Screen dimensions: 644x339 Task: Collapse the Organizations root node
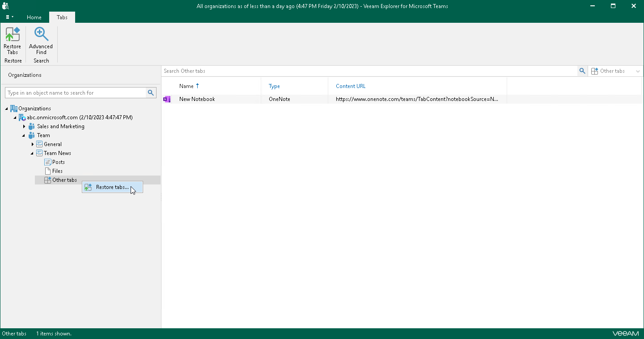pyautogui.click(x=7, y=109)
